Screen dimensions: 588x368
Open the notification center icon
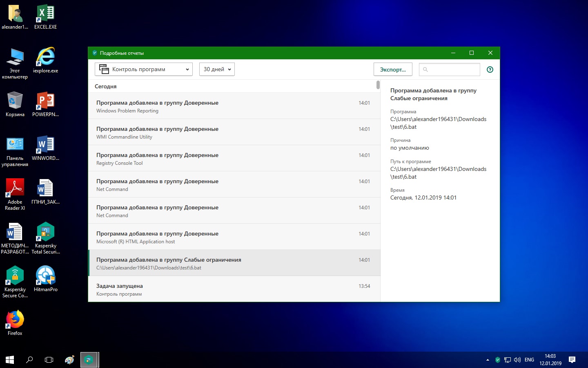tap(572, 360)
